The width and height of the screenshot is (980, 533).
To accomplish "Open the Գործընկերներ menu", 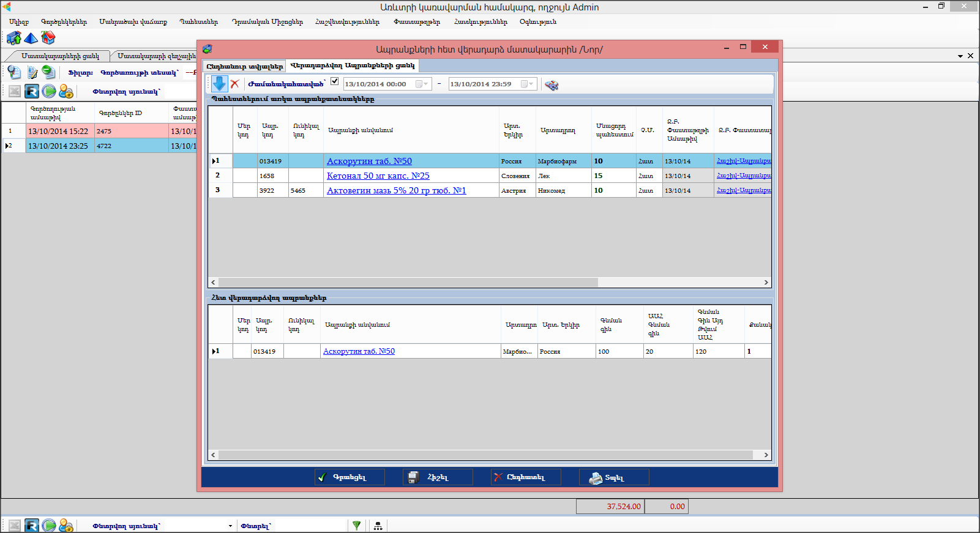I will pos(64,21).
